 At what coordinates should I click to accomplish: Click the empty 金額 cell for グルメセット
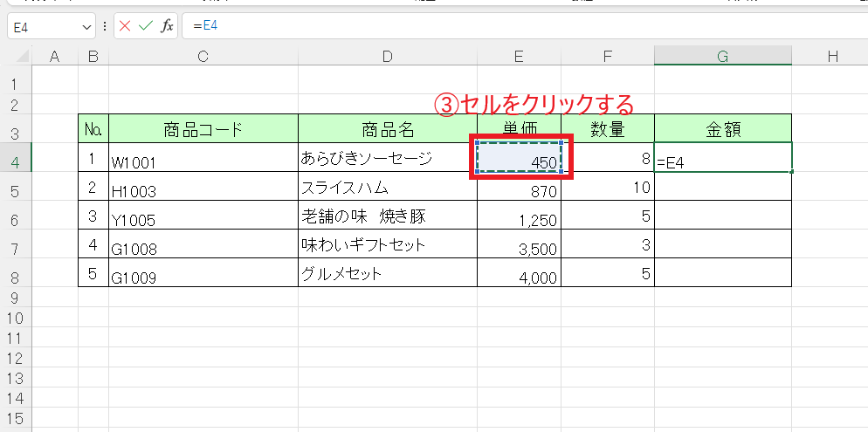pos(723,272)
